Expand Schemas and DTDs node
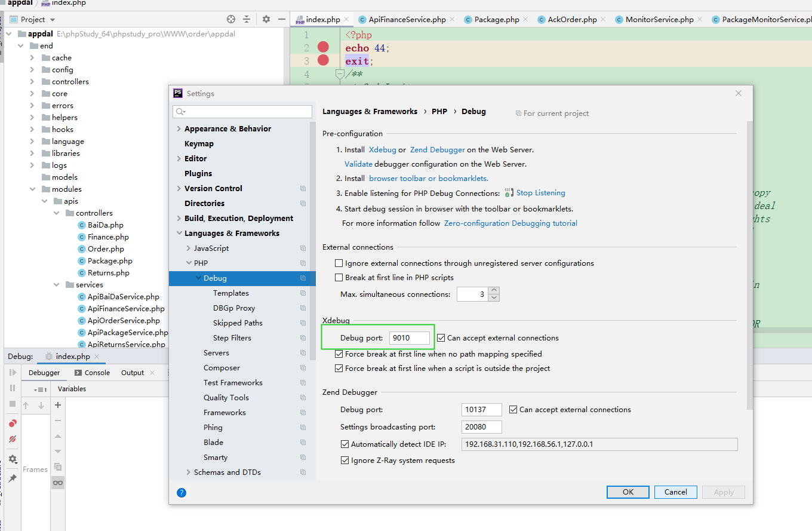Viewport: 812px width, 531px height. point(189,472)
